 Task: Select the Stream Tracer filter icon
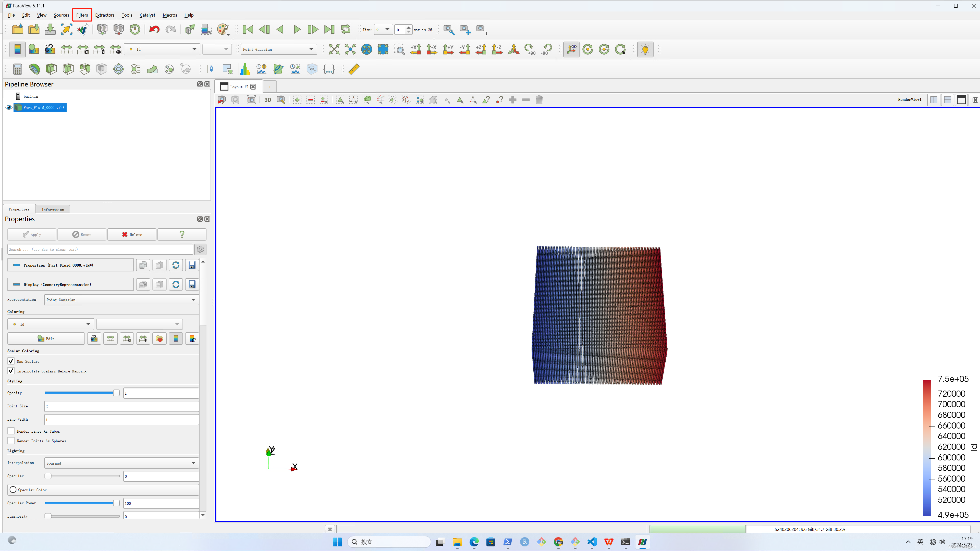pyautogui.click(x=135, y=69)
